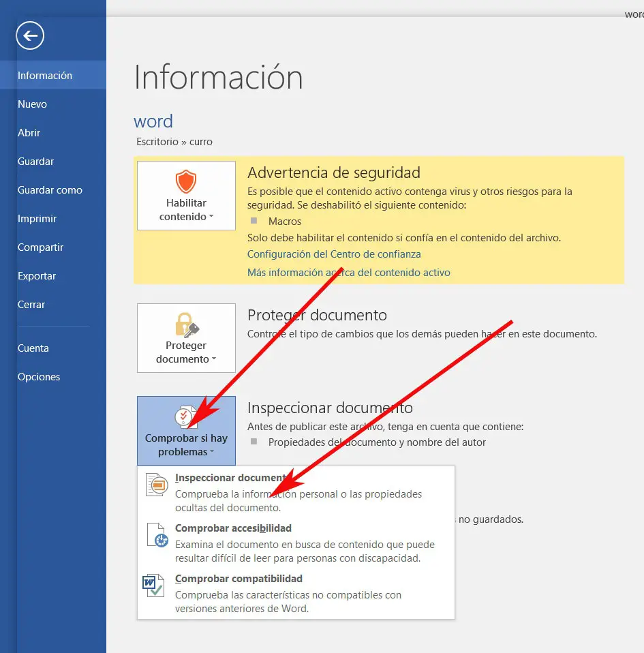Screen dimensions: 644x653
Task: Click the Comprobar compatibilidad Word icon
Action: [x=153, y=585]
